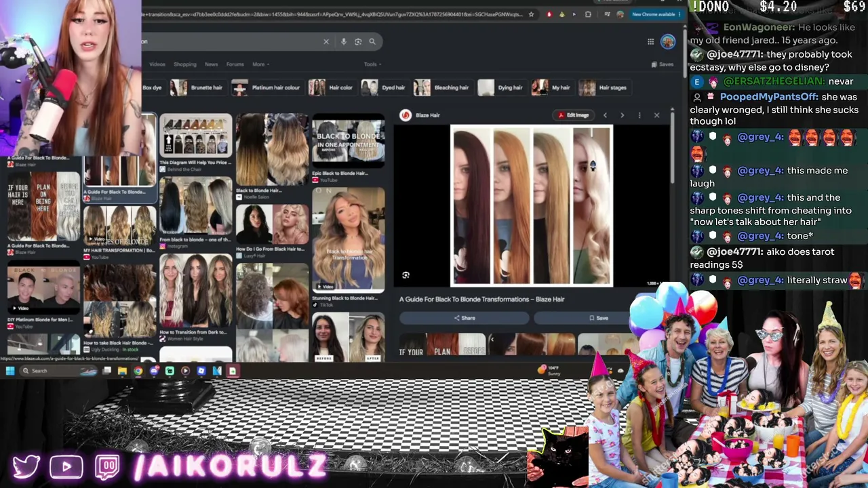Click the magnifier search submit icon
Viewport: 868px width, 488px height.
coord(372,41)
